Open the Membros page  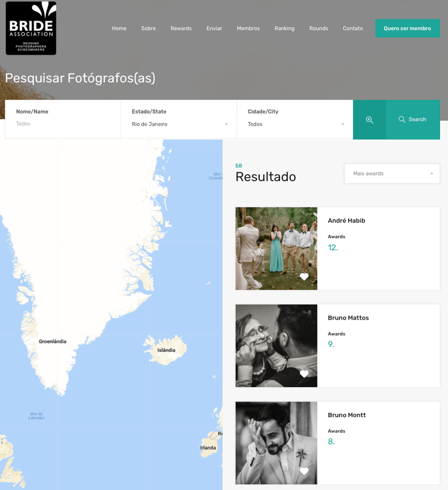pos(248,28)
